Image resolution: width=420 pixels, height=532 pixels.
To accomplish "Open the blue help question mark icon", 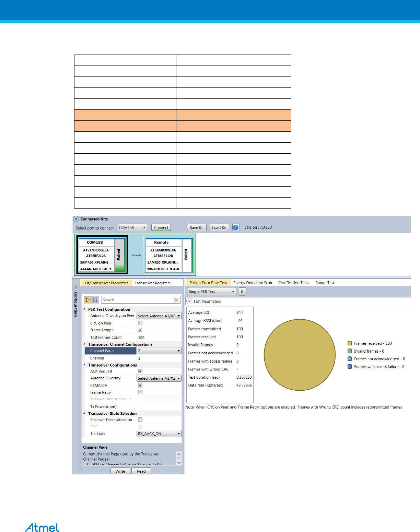I will point(236,227).
